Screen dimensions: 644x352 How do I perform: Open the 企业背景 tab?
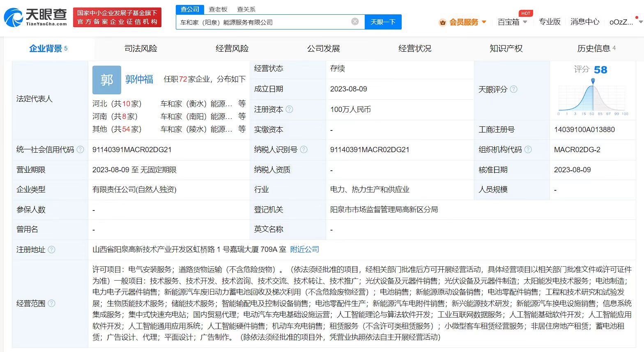tap(48, 48)
